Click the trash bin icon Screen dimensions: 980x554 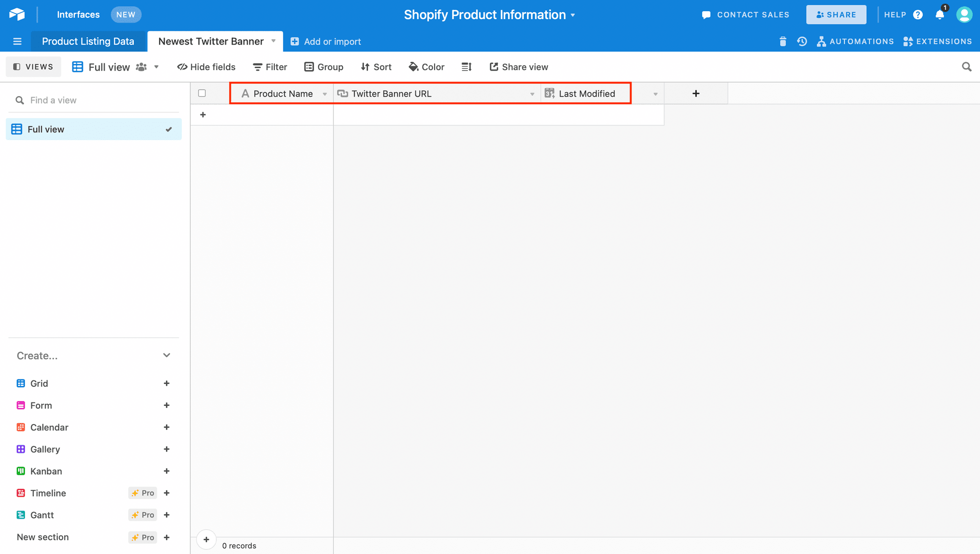[783, 42]
